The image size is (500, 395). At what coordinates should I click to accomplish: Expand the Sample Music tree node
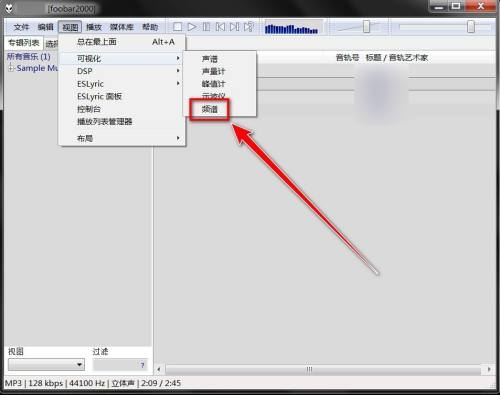(x=11, y=68)
